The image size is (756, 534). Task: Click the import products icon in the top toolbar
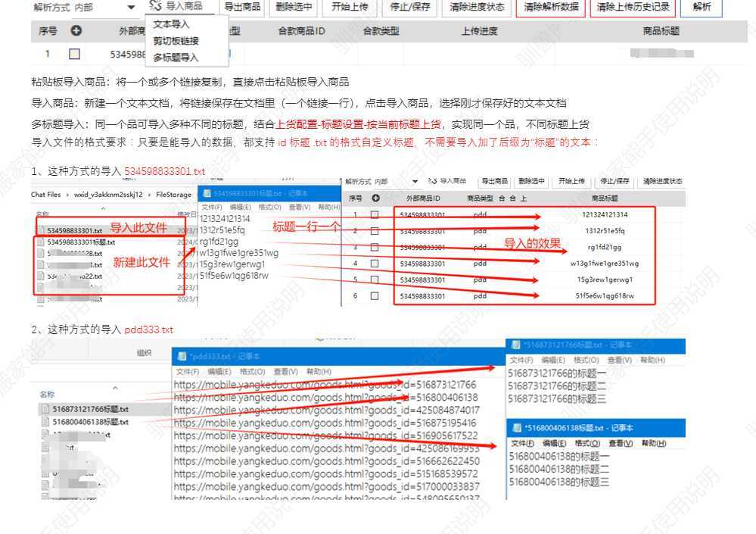coord(155,7)
